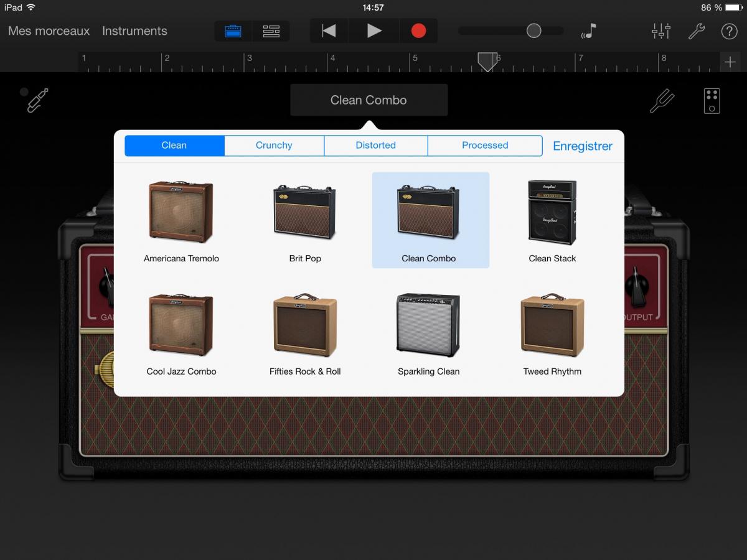Screen dimensions: 747x560
Task: Click the 14:57 clock in status bar
Action: (x=373, y=7)
